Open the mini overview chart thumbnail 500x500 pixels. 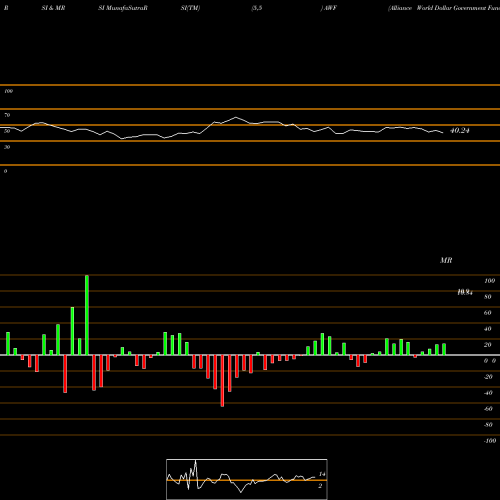[247, 479]
